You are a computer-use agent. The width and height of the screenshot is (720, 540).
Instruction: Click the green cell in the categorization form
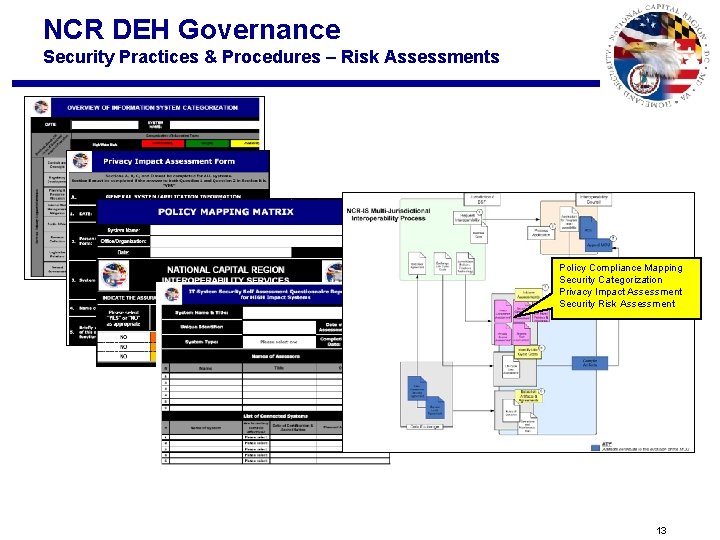click(207, 144)
